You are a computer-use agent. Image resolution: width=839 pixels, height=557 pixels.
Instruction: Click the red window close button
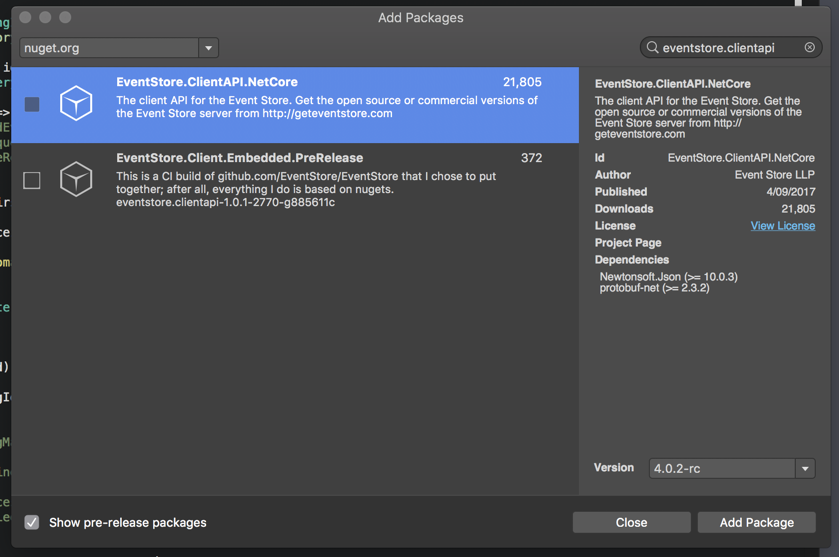point(25,17)
